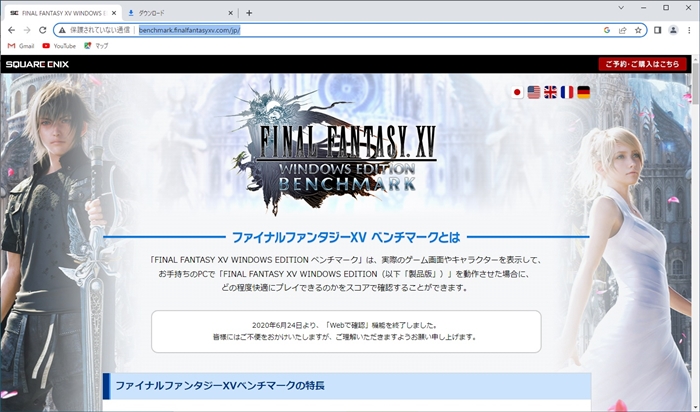Select the German flag language
The height and width of the screenshot is (412, 700).
[583, 92]
